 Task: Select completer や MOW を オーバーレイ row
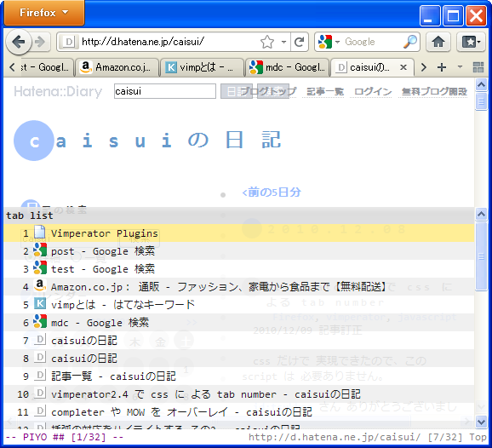(239, 411)
